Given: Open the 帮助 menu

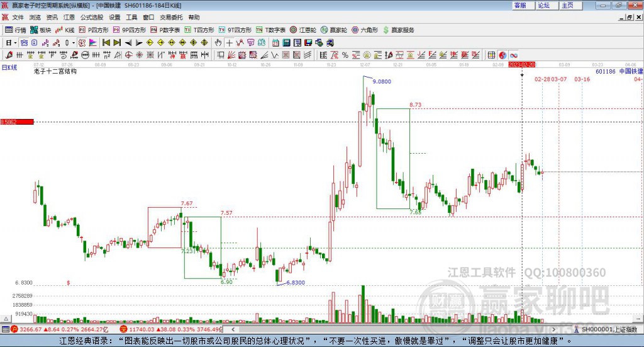Looking at the screenshot, I should [x=194, y=17].
